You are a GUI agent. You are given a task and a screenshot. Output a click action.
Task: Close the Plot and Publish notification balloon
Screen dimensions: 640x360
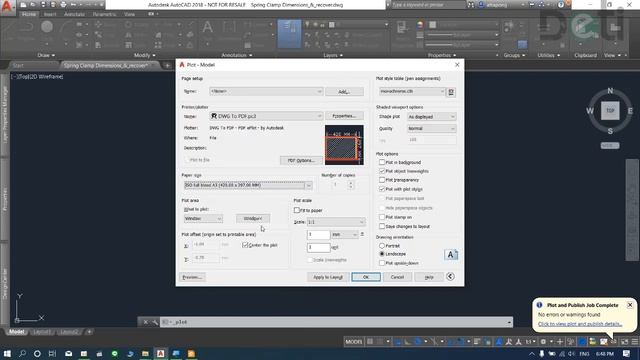(x=630, y=305)
